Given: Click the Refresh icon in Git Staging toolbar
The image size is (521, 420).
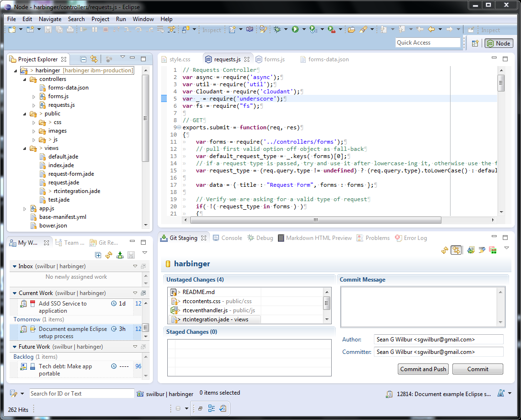Looking at the screenshot, I should (445, 250).
